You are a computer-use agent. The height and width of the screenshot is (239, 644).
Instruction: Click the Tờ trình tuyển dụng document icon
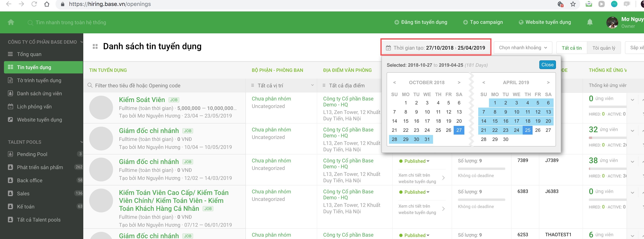tap(10, 80)
